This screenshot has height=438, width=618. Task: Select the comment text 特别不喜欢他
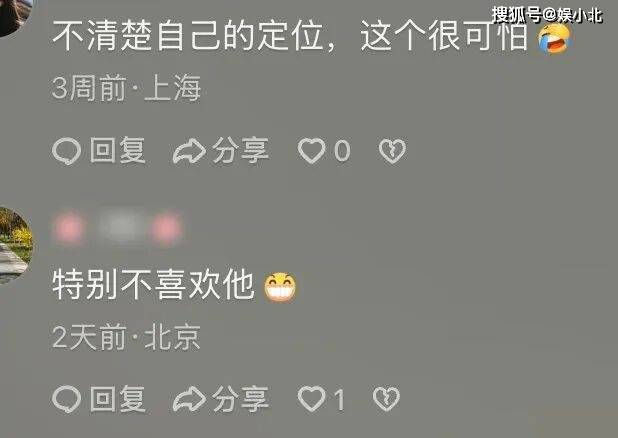[x=153, y=285]
